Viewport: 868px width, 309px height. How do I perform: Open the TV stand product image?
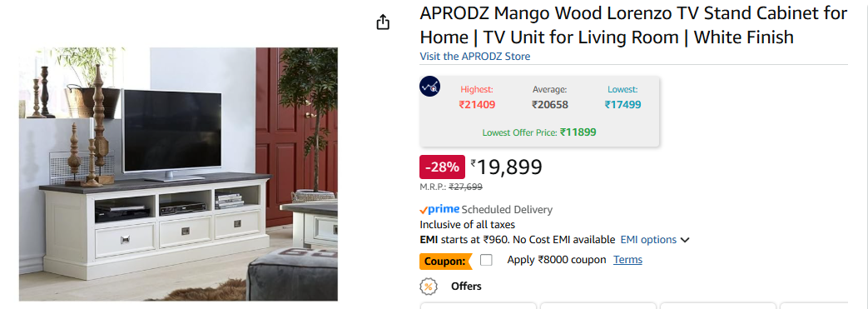pos(178,174)
